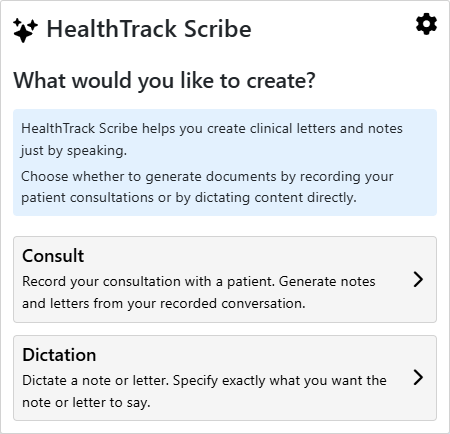The width and height of the screenshot is (450, 434).
Task: Click 'note or letter to say' text line
Action: [x=86, y=402]
